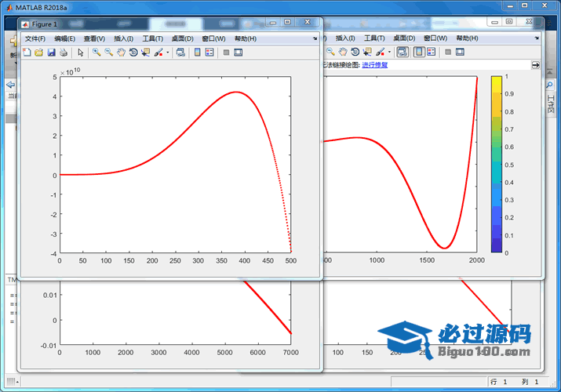
Task: Open brush dropdown arrow in background figure
Action: [x=389, y=53]
